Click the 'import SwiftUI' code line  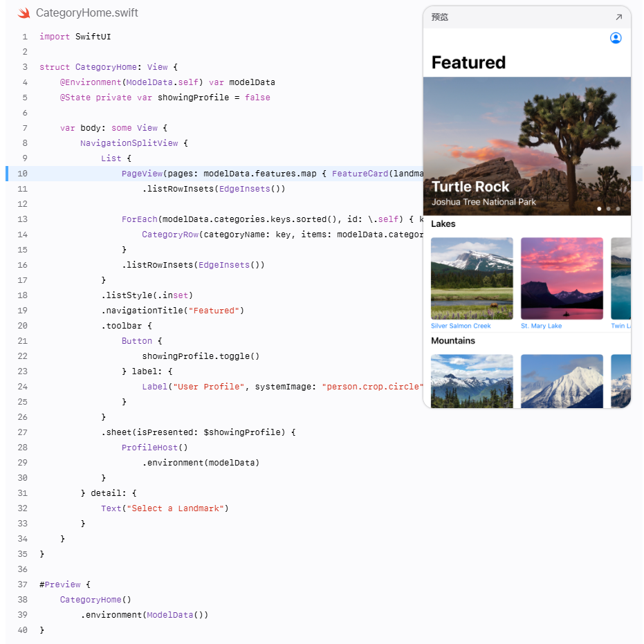coord(75,37)
